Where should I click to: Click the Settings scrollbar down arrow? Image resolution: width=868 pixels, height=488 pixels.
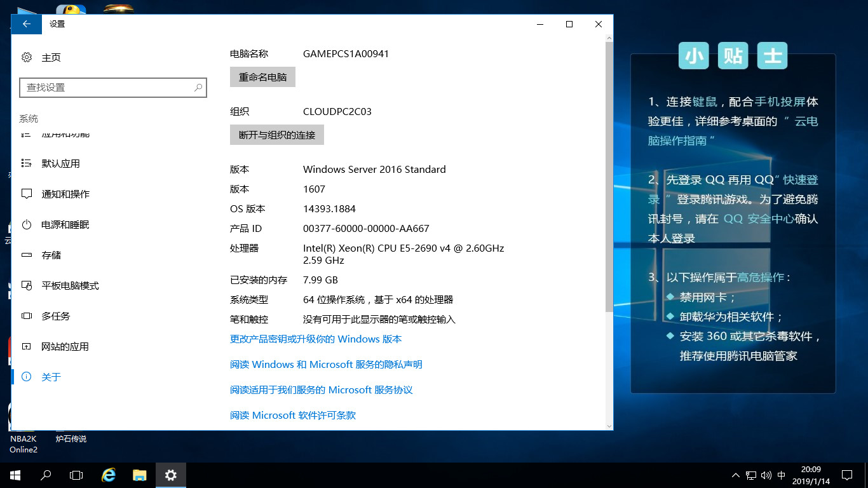pyautogui.click(x=609, y=426)
